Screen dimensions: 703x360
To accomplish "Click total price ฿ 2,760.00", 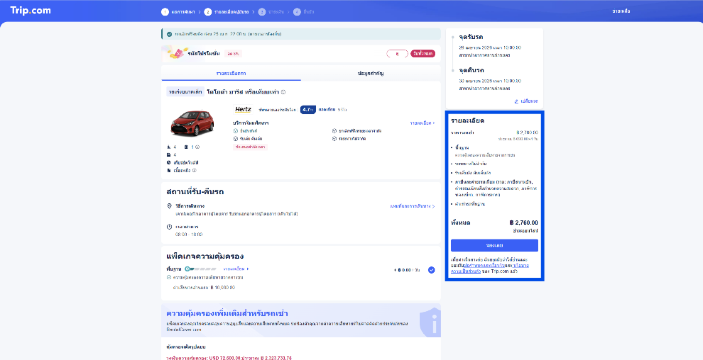I will [524, 222].
